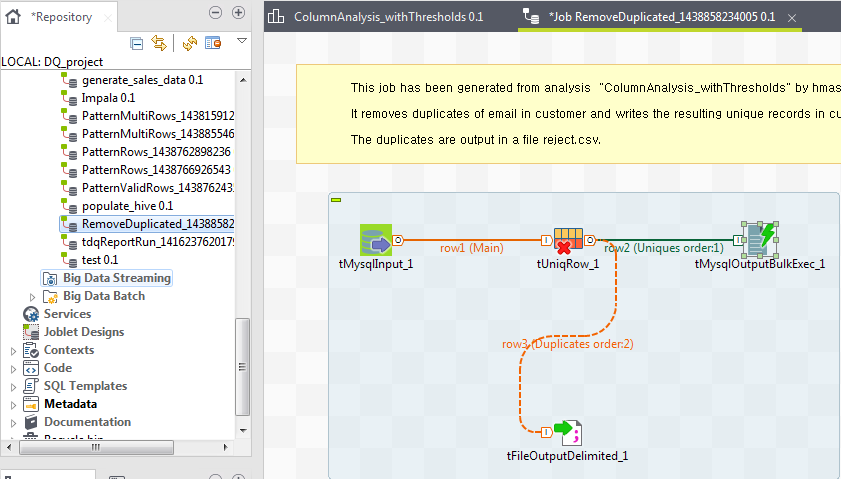Click the Code folder icon
This screenshot has width=841, height=479.
pos(31,369)
